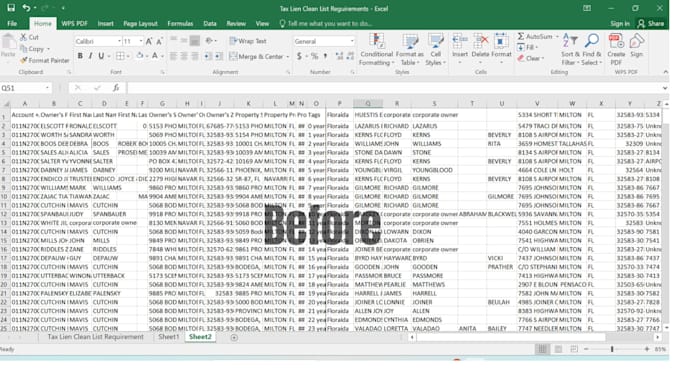Click the Comma Style icon
The height and width of the screenshot is (383, 680).
click(325, 56)
